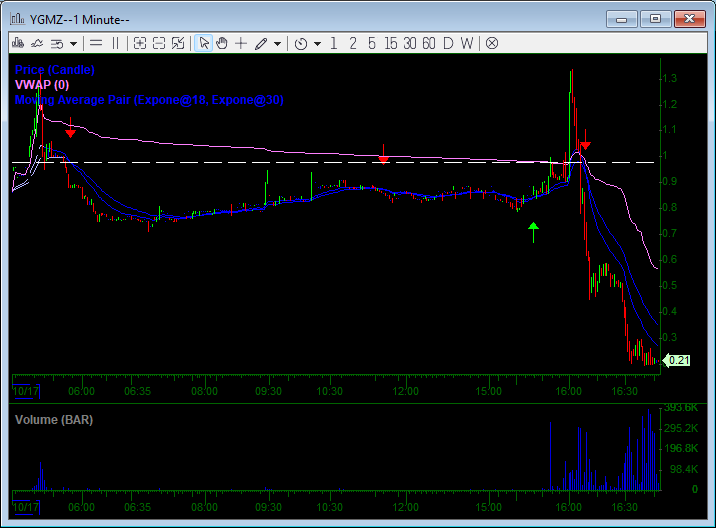The image size is (716, 528).
Task: Click the 16:30 label on volume time axis
Action: pyautogui.click(x=624, y=507)
